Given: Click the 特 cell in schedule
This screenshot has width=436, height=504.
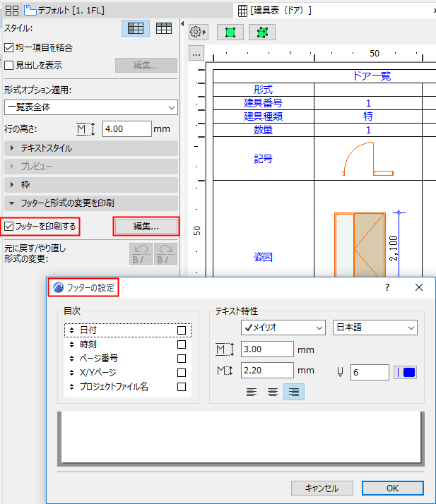Looking at the screenshot, I should [x=368, y=116].
